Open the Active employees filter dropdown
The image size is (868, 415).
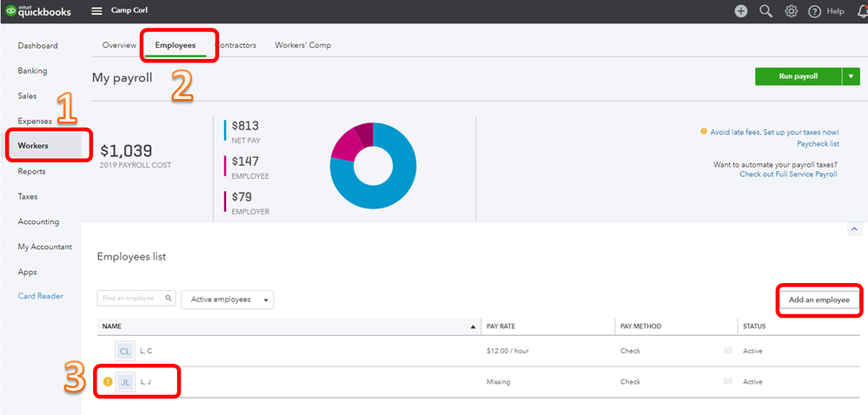(227, 300)
